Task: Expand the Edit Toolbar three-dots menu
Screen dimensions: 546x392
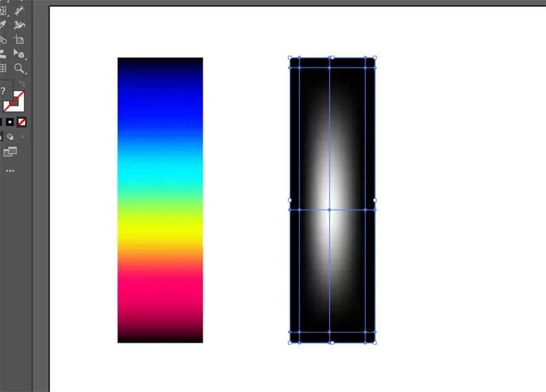Action: point(10,171)
